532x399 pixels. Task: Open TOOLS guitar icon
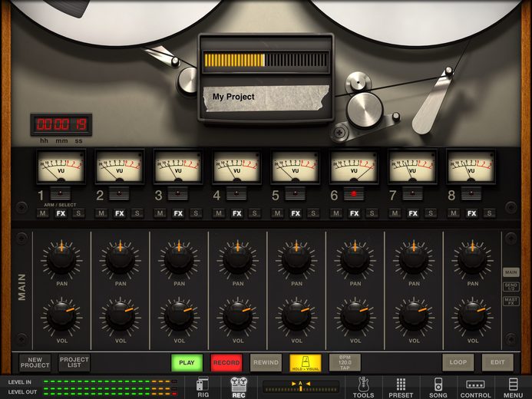[x=363, y=387]
